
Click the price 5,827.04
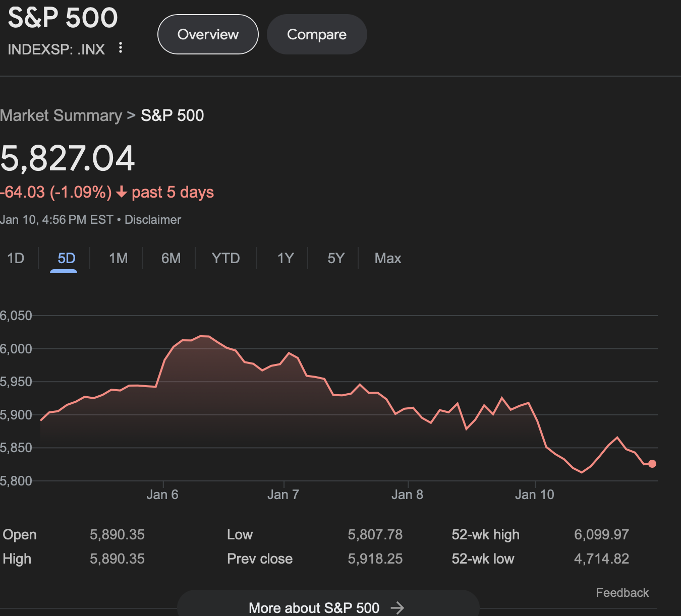pyautogui.click(x=68, y=158)
